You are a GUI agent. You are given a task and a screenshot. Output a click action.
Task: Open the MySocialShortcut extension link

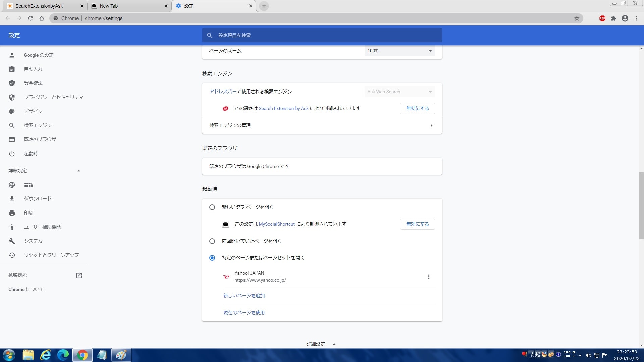pyautogui.click(x=277, y=224)
